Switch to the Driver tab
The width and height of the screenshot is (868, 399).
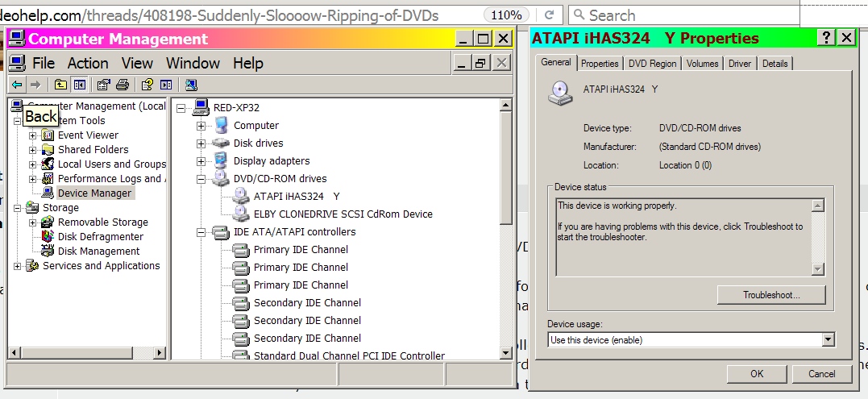(740, 64)
